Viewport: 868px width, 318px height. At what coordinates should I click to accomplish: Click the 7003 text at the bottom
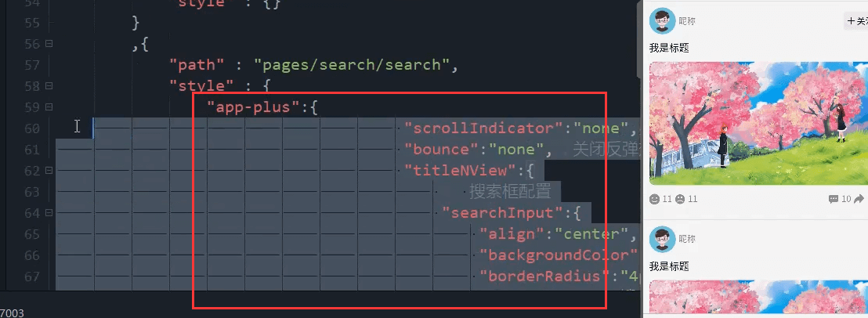tap(13, 313)
